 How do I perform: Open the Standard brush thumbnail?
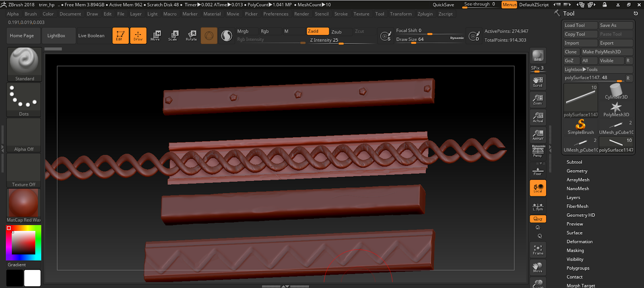(24, 64)
